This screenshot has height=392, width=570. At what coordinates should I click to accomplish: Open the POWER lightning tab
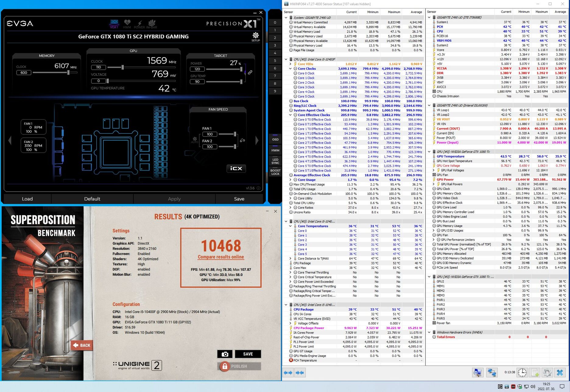click(x=139, y=24)
